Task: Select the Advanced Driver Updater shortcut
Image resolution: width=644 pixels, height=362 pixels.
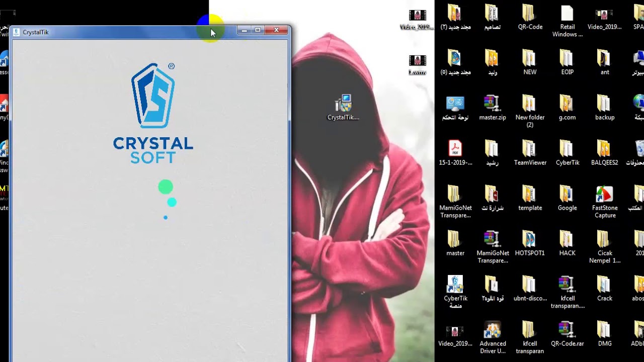Action: (x=492, y=338)
